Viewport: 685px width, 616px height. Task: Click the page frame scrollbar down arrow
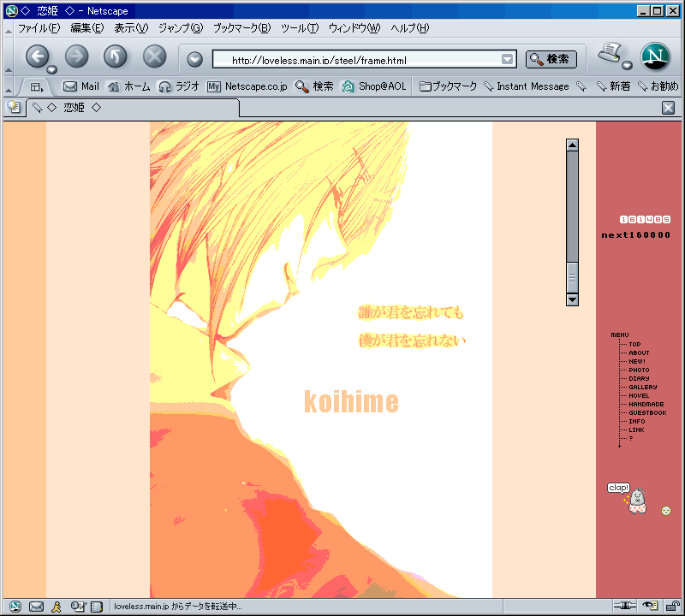(x=572, y=299)
